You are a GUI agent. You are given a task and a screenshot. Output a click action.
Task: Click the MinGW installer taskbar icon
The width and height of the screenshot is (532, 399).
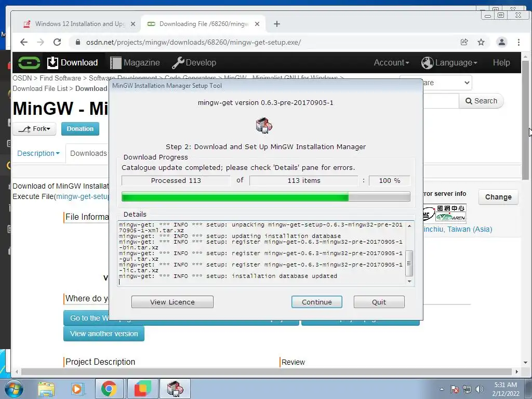point(175,389)
